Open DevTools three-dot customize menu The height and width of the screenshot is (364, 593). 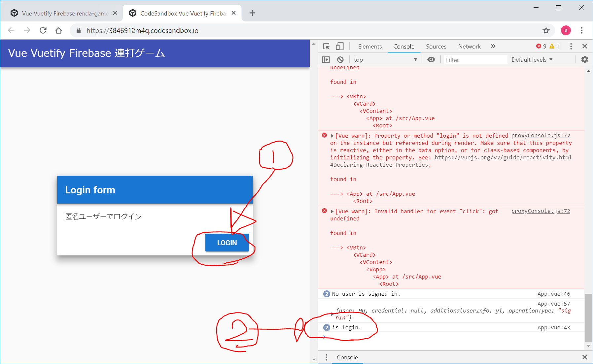pyautogui.click(x=571, y=47)
